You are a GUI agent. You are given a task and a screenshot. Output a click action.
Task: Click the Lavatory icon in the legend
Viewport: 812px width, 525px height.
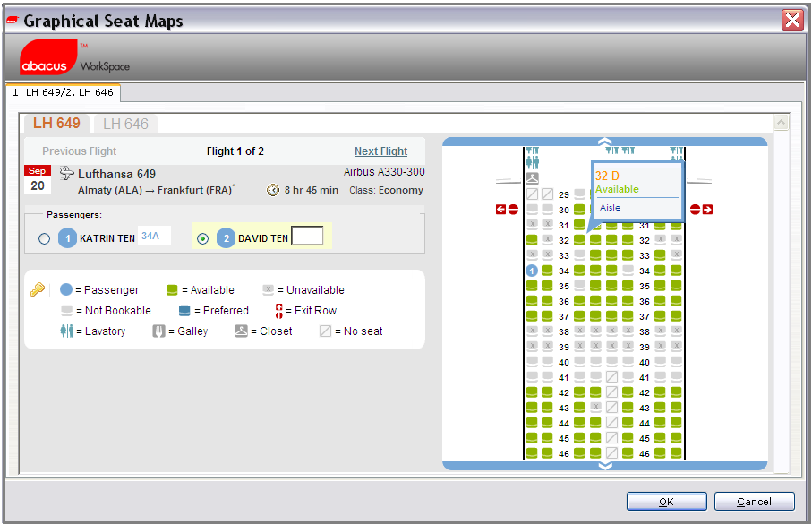pos(67,331)
